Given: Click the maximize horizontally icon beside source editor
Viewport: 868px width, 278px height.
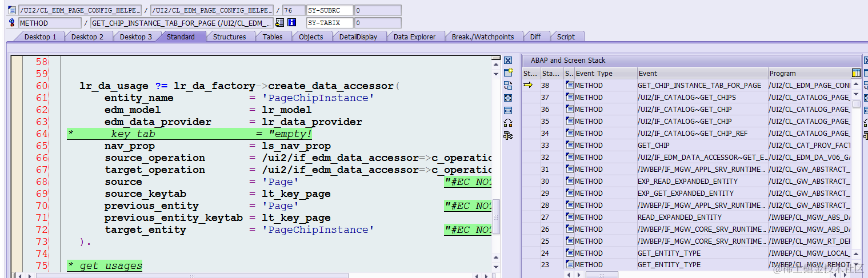Looking at the screenshot, I should click(x=508, y=110).
